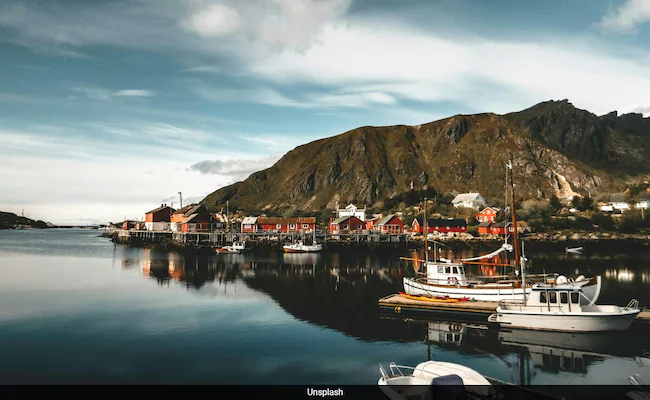This screenshot has width=650, height=400.
Task: Click the leftmost red cabin on the pier
Action: (158, 217)
